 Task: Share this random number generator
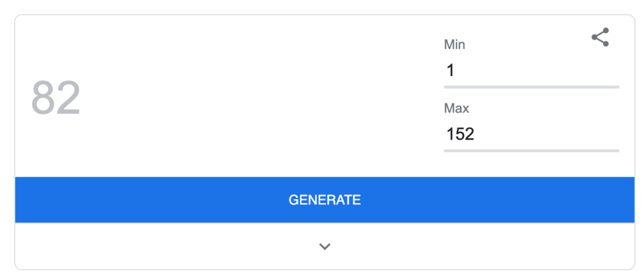600,38
